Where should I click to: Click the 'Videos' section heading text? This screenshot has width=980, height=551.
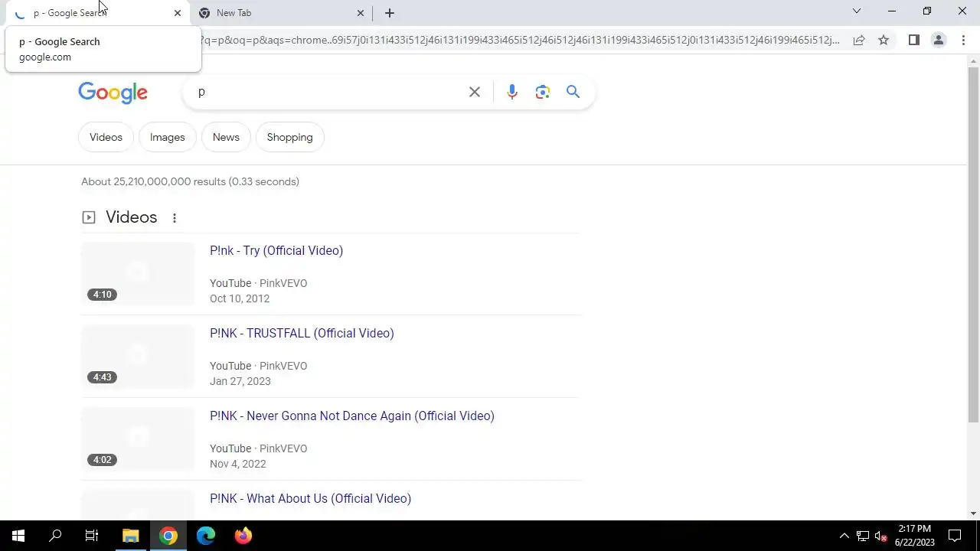coord(132,217)
